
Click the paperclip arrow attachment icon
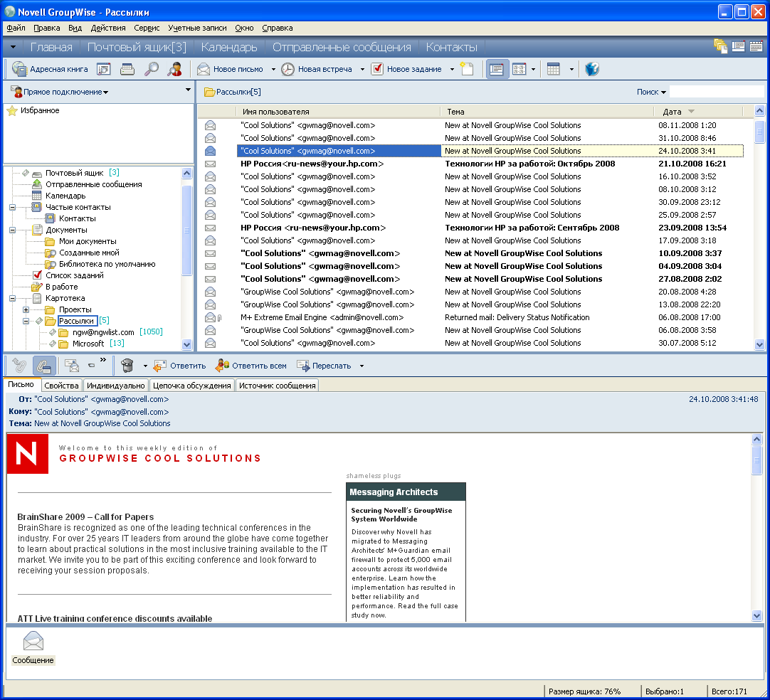tap(19, 365)
